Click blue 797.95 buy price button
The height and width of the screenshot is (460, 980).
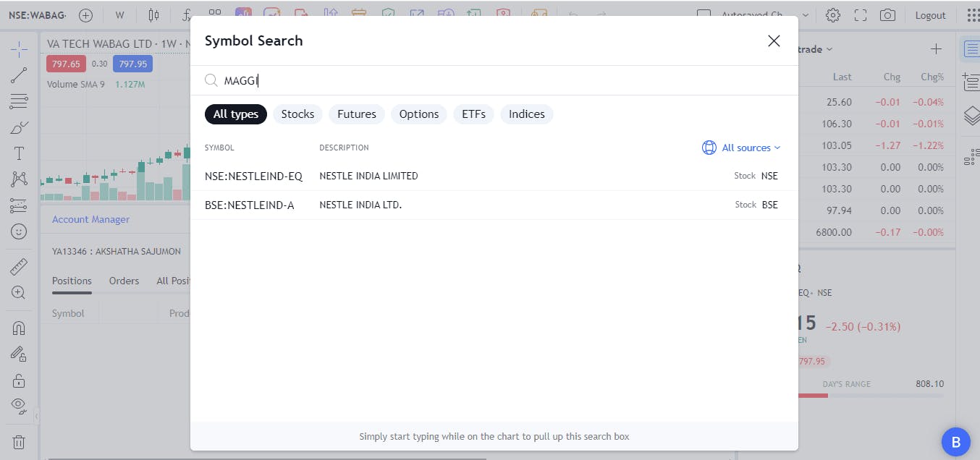(x=132, y=64)
